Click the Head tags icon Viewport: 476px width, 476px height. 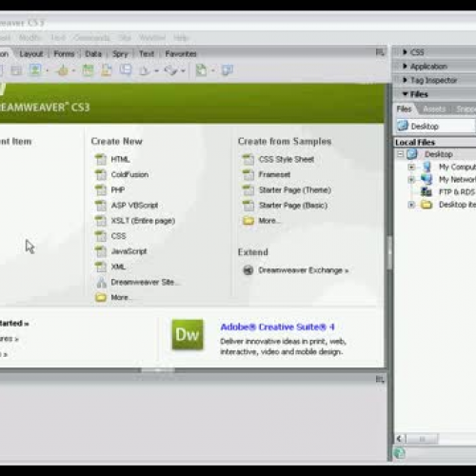(x=145, y=70)
